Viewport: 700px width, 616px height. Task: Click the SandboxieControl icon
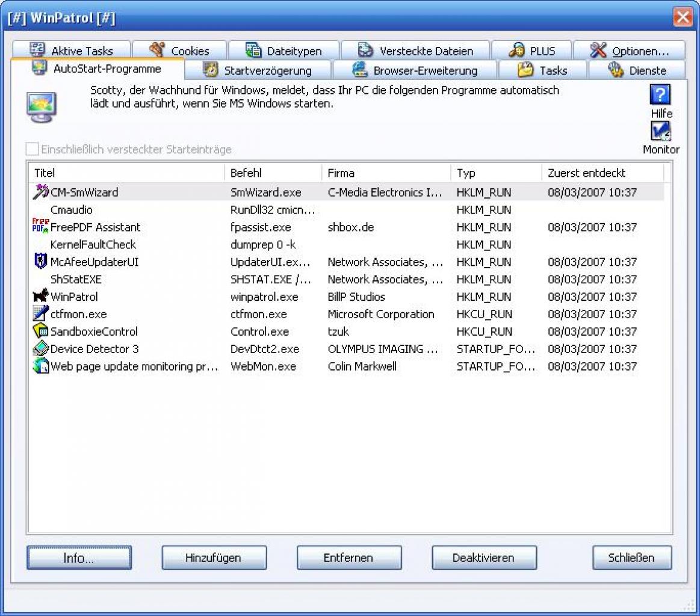point(40,330)
